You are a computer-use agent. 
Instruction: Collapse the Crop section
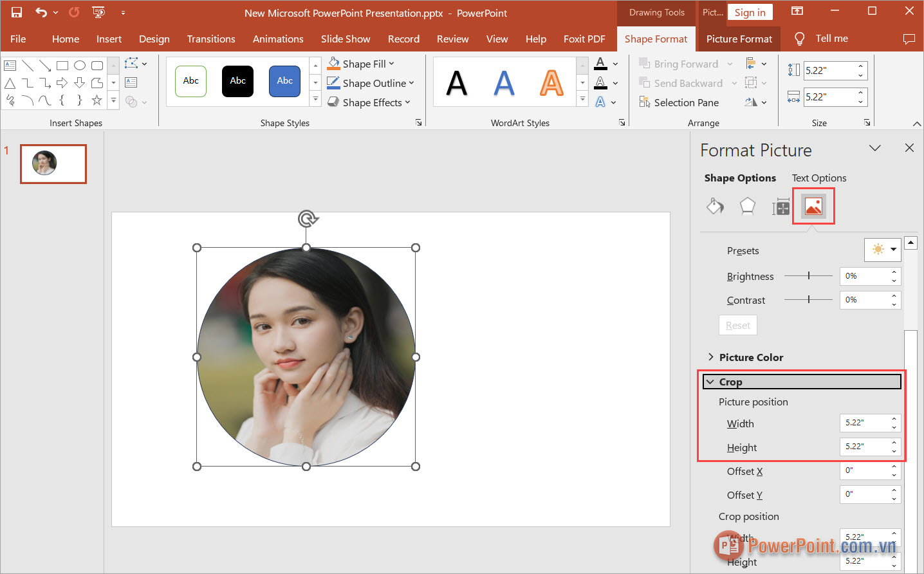732,381
